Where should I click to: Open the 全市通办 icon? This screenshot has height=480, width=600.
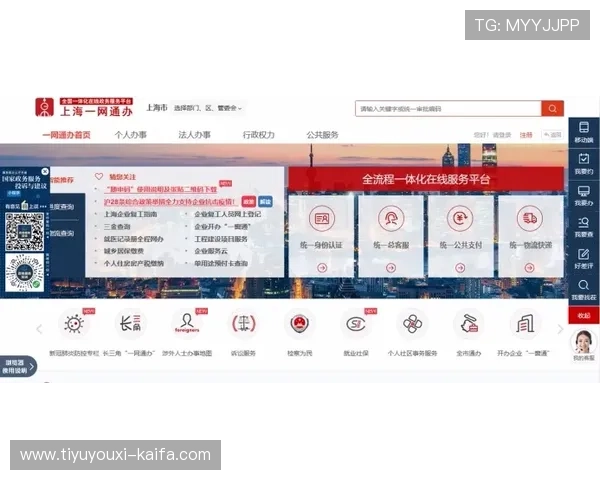tap(468, 324)
